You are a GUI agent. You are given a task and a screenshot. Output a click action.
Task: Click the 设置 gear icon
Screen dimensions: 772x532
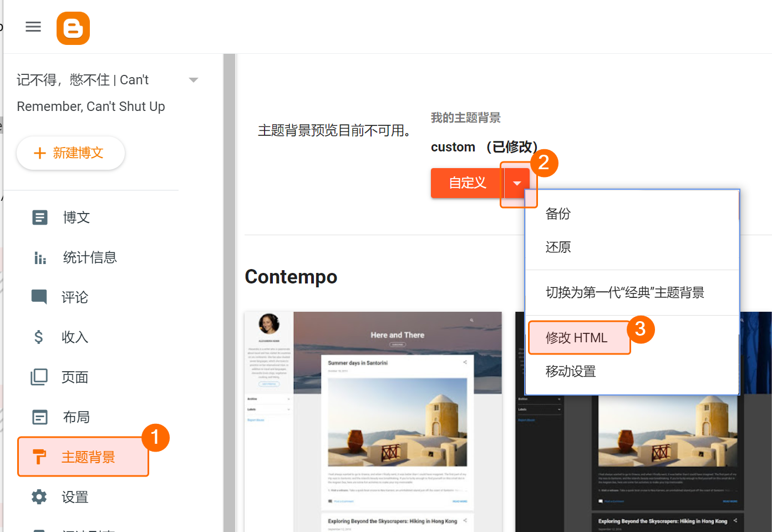coord(39,497)
